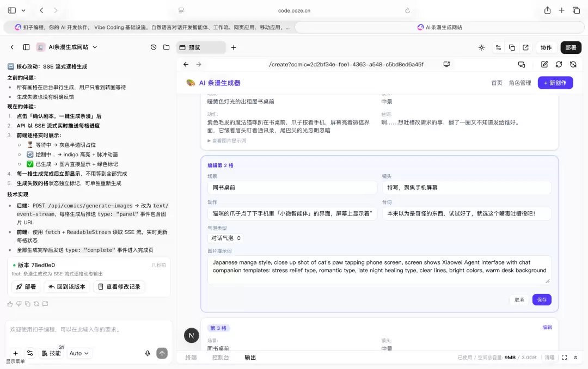Open the 对话气泡 bubble type dropdown
Viewport: 588px width, 369px height.
pos(226,238)
